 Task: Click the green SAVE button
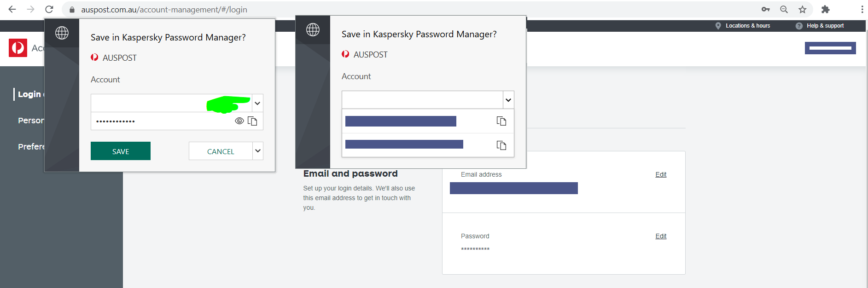(121, 151)
